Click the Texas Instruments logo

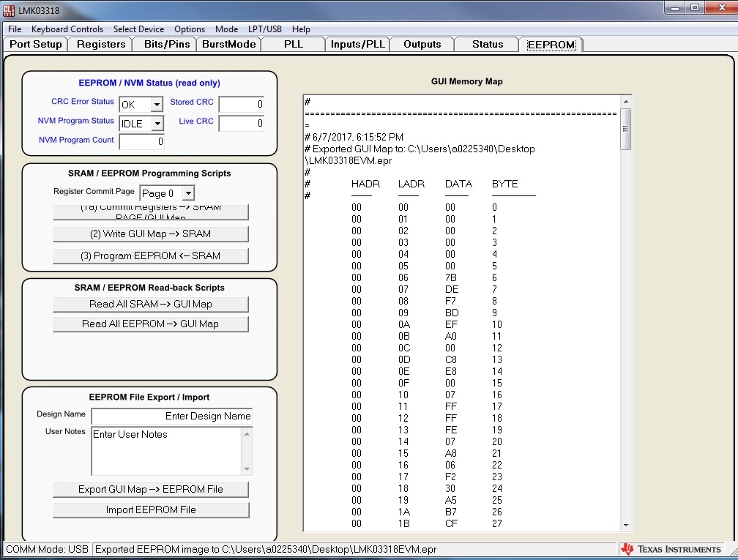[x=670, y=549]
